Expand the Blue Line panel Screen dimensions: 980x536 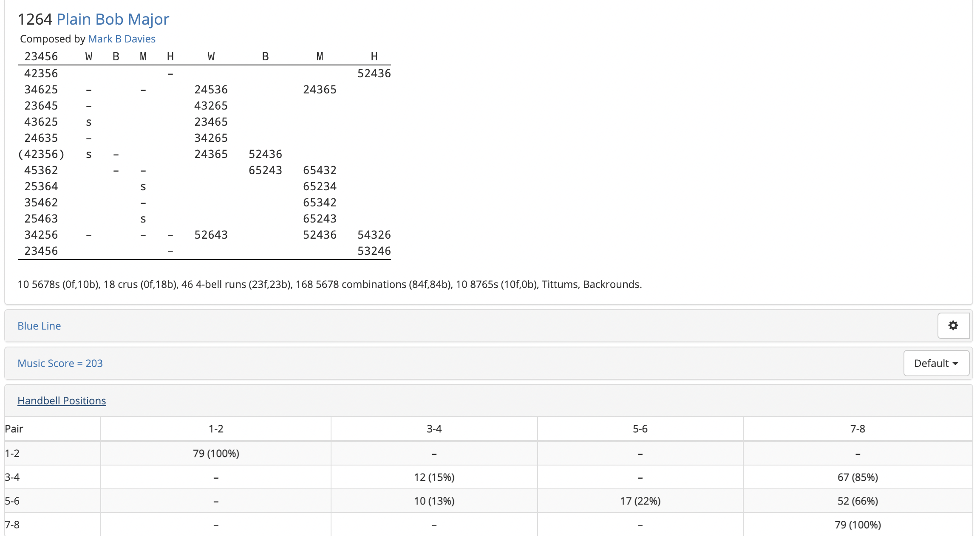click(x=39, y=326)
